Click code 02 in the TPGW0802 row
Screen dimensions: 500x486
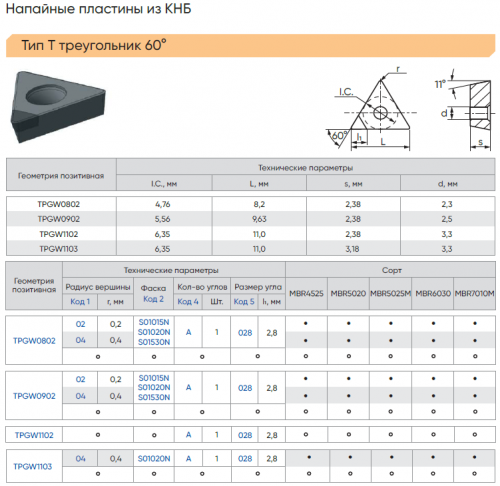pos(80,324)
